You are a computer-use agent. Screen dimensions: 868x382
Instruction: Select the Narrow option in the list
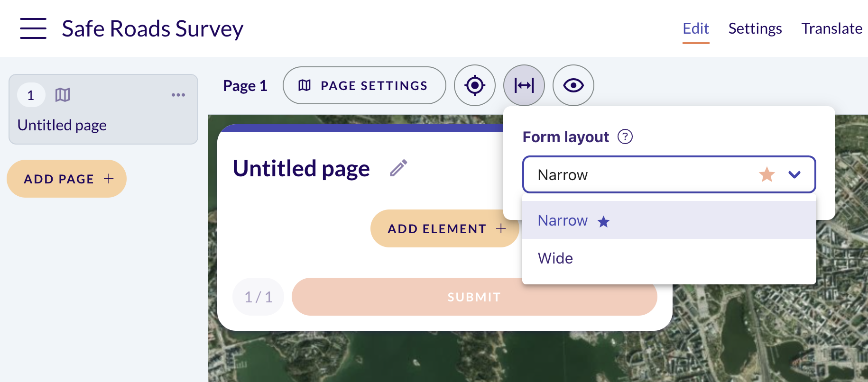point(669,220)
